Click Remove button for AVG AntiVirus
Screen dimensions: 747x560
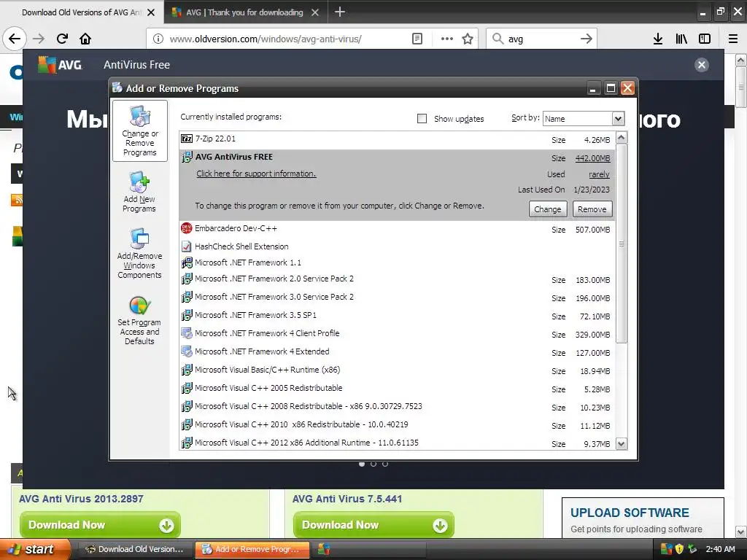(x=592, y=209)
